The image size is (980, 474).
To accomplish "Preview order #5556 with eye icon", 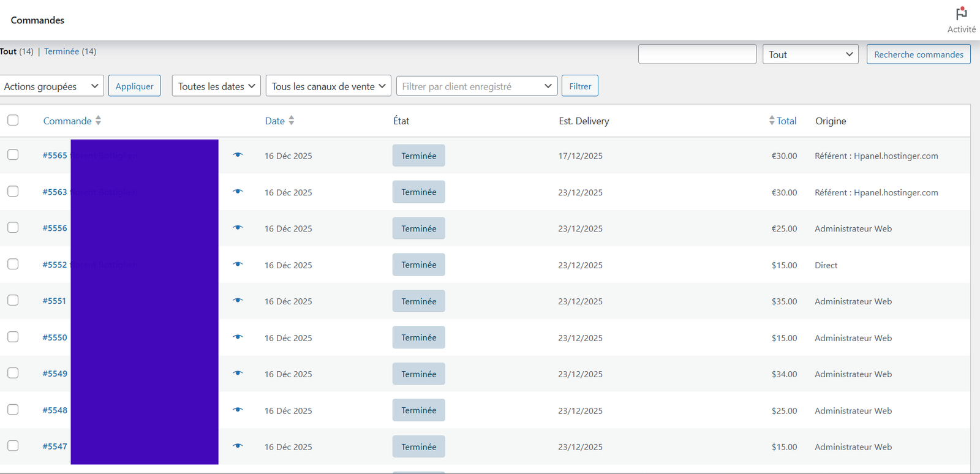I will 238,228.
